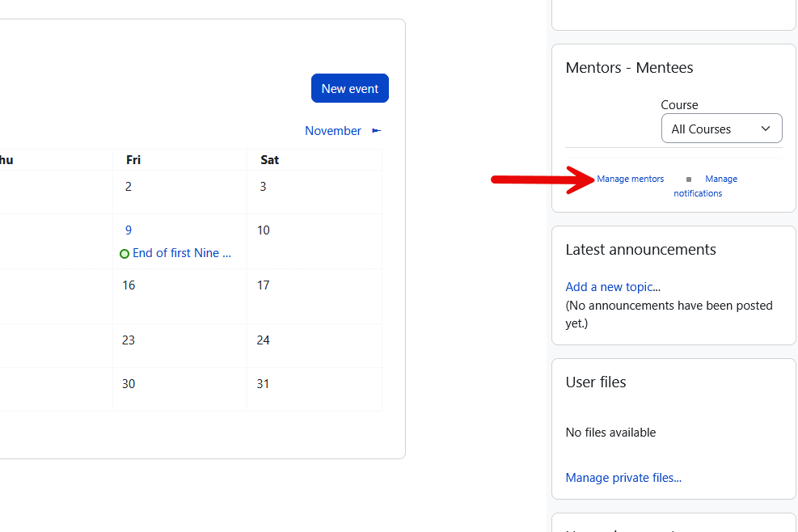The image size is (798, 532).
Task: Select calendar day 31
Action: (263, 384)
